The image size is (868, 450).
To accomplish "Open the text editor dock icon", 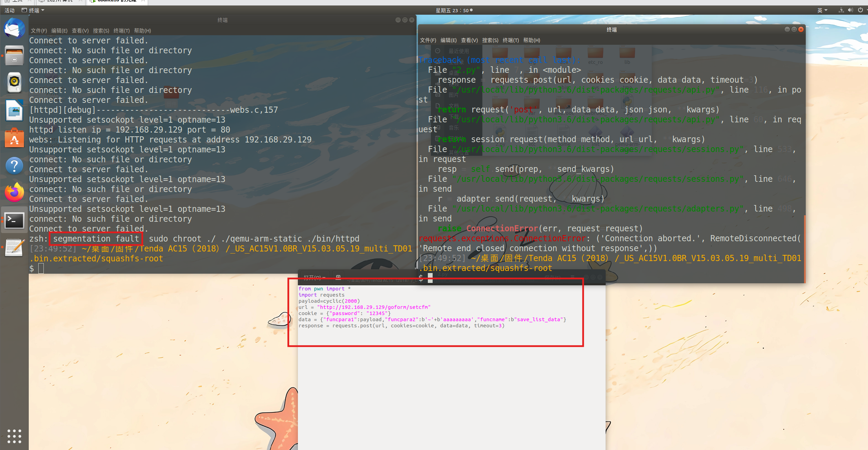I will (14, 247).
